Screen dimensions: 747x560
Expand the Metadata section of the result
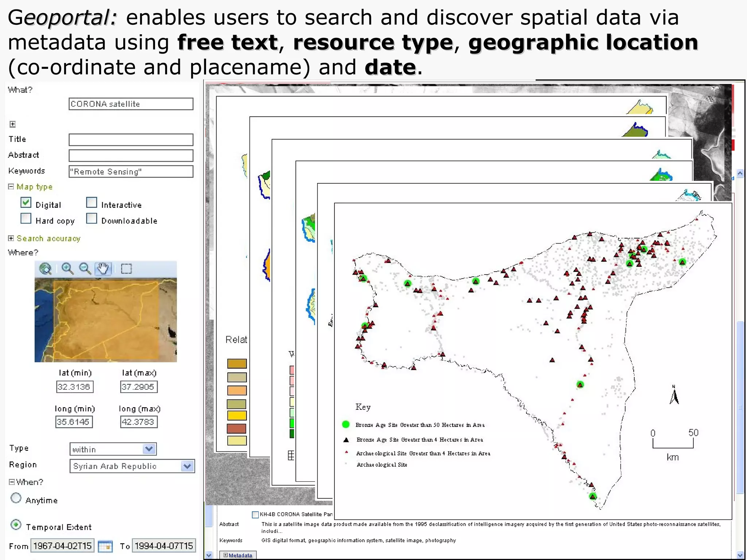tap(225, 555)
